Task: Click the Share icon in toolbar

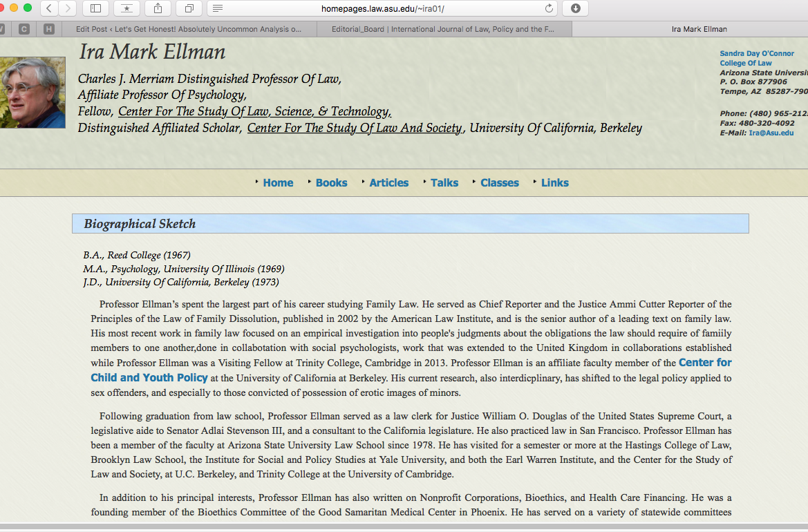Action: pyautogui.click(x=158, y=8)
